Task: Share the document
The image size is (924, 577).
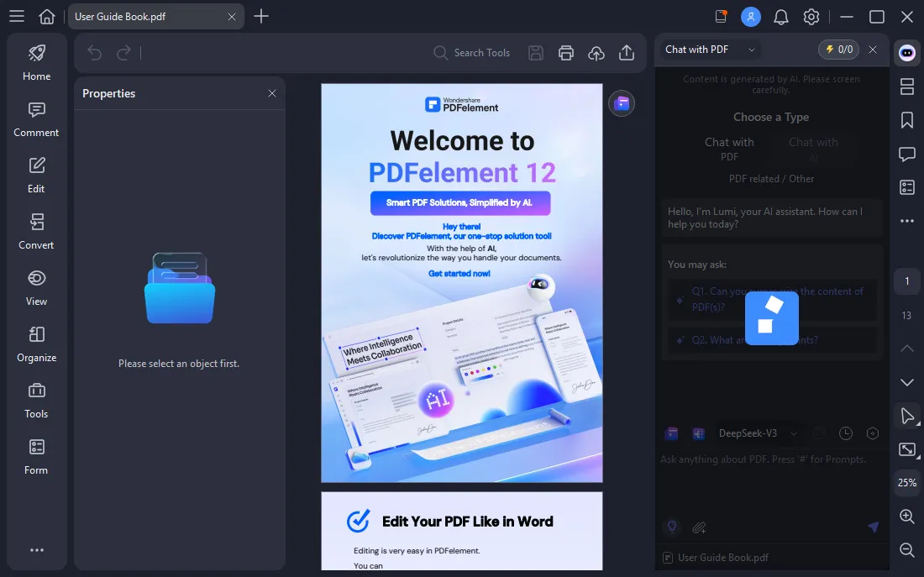Action: click(627, 53)
